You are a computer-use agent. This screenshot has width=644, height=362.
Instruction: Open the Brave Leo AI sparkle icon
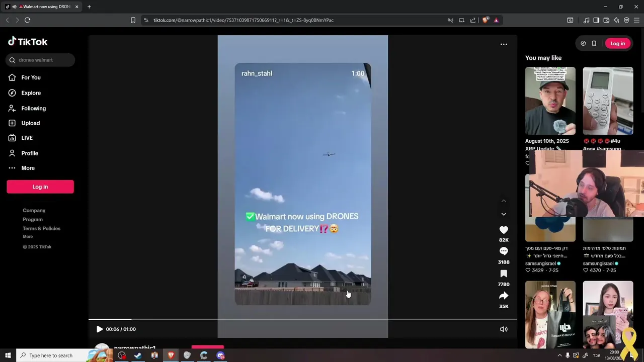point(616,20)
